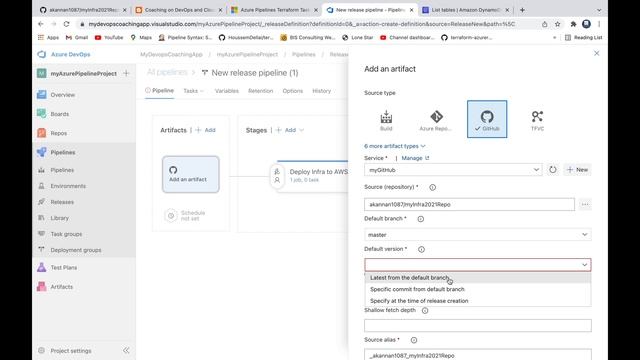Switch to the Variables tab
The width and height of the screenshot is (640, 360).
[227, 91]
